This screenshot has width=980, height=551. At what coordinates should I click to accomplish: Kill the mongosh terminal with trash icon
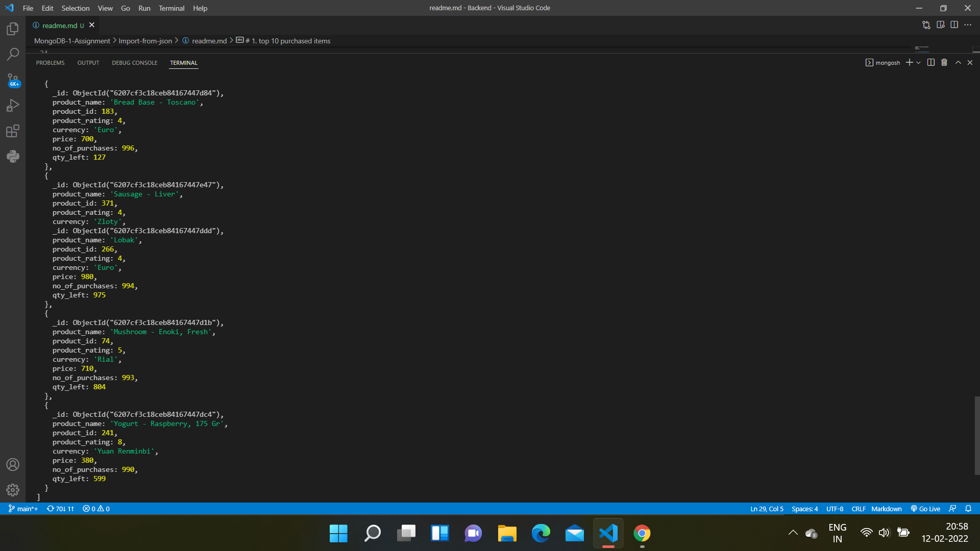point(944,62)
